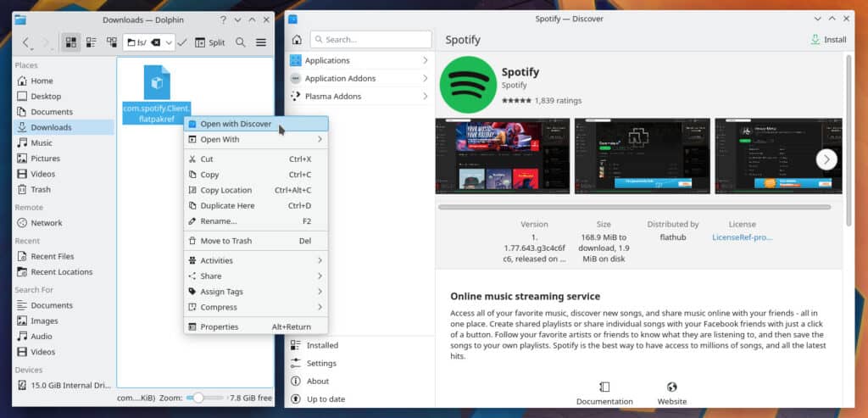The image size is (868, 418).
Task: Click the Dolphin help question mark
Action: (223, 20)
